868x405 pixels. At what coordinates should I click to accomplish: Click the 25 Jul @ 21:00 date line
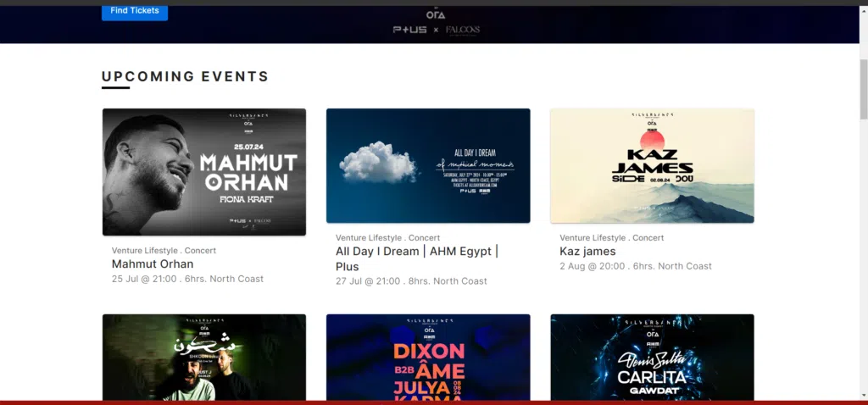coord(187,279)
